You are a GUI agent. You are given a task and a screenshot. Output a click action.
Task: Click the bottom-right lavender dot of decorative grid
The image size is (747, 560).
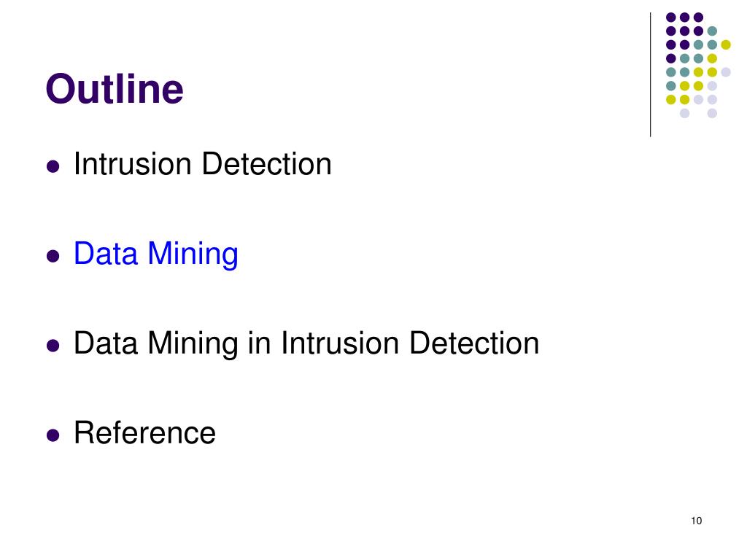(x=712, y=113)
